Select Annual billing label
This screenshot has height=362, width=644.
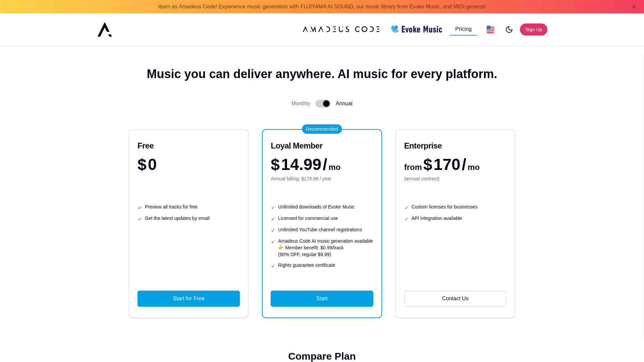click(344, 104)
